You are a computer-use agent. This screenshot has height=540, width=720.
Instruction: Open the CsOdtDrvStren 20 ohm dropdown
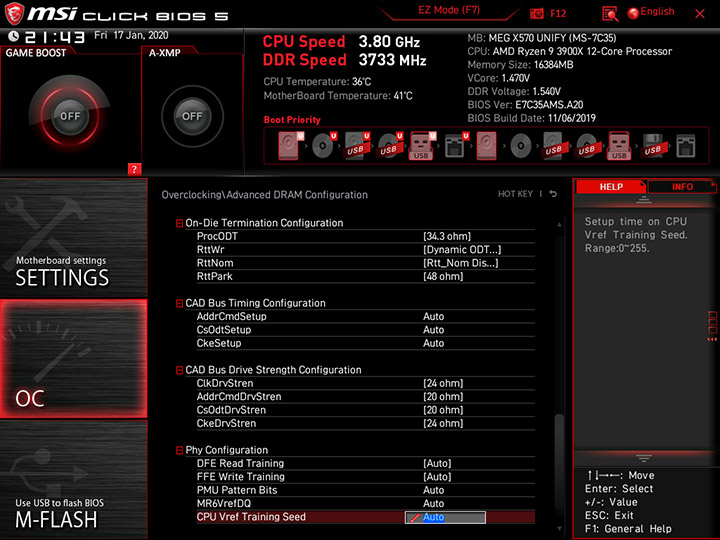click(x=443, y=410)
